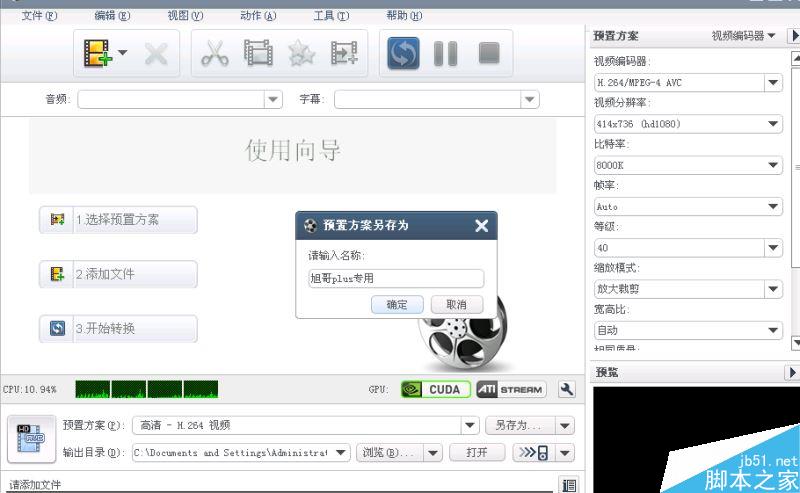Image resolution: width=800 pixels, height=493 pixels.
Task: Click wizard step 3 开始转换
Action: [118, 328]
